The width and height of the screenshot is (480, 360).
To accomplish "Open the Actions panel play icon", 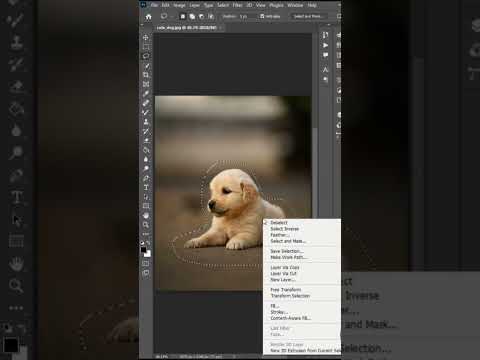I will coord(326,45).
